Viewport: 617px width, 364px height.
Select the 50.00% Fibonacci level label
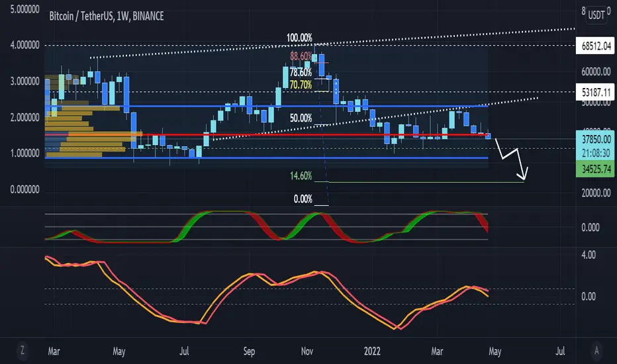[x=301, y=118]
